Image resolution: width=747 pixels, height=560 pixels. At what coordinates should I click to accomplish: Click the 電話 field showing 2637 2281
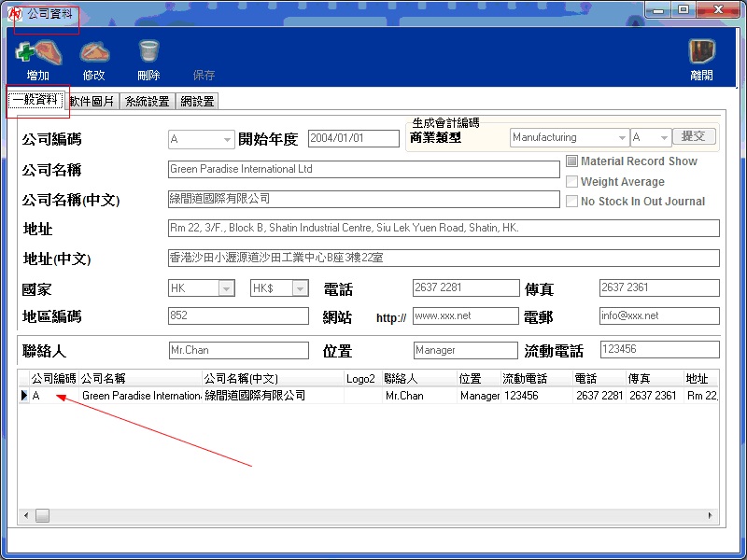[466, 287]
